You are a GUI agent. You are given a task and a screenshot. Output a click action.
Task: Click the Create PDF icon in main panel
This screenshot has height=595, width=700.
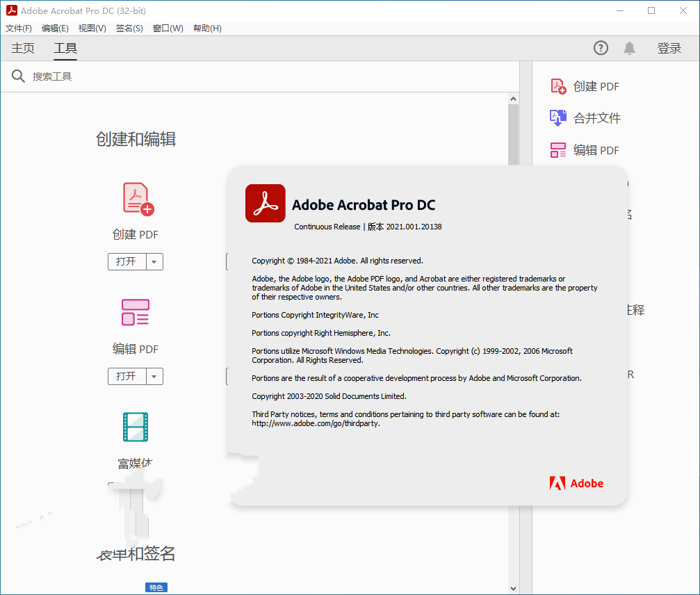[x=138, y=199]
